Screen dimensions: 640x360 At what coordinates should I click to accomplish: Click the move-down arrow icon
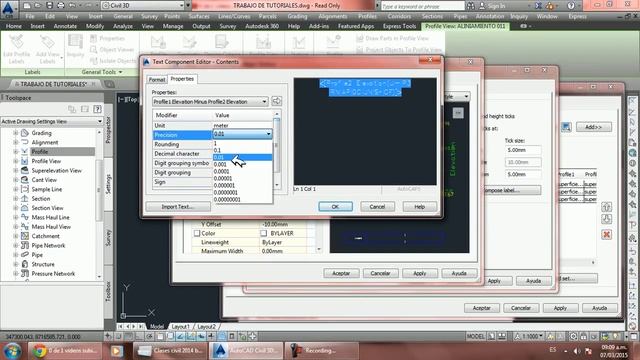click(607, 219)
